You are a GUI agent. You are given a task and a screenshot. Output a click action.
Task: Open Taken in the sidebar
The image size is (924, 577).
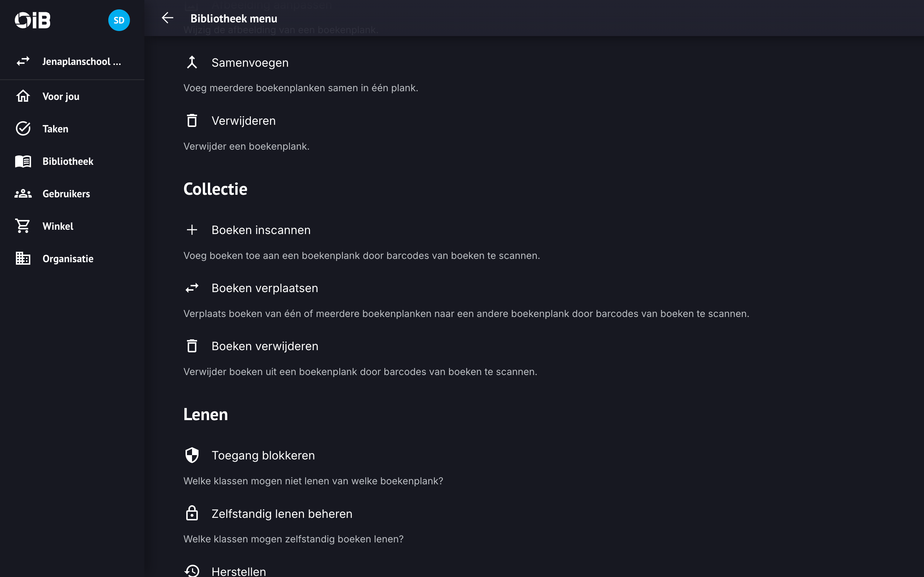55,129
